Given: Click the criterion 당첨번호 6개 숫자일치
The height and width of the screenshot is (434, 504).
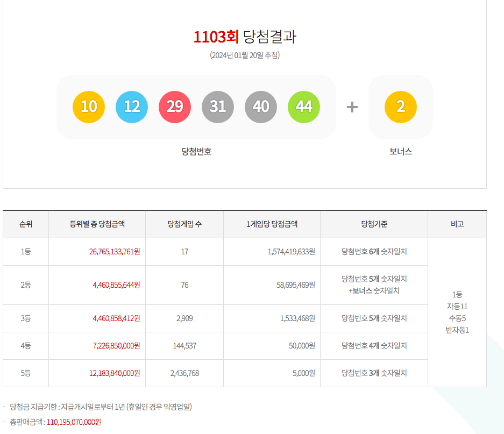Looking at the screenshot, I should [x=374, y=252].
